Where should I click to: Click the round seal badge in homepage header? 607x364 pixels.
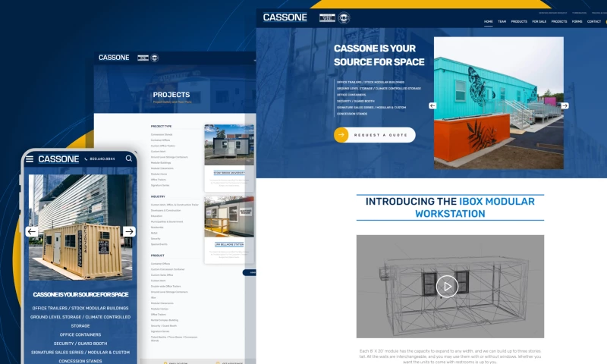[344, 17]
